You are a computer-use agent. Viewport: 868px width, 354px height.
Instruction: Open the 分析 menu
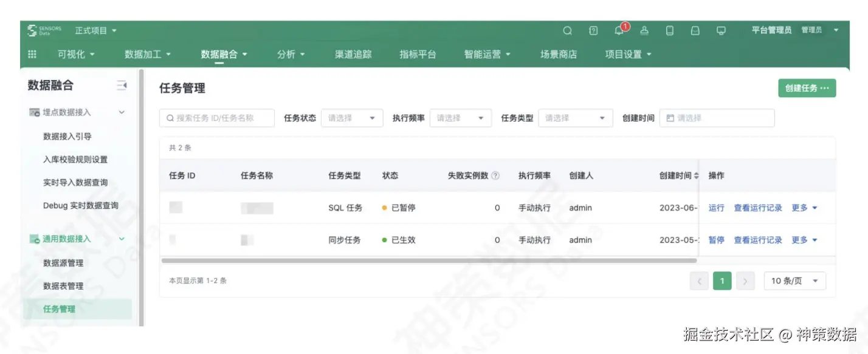[291, 54]
